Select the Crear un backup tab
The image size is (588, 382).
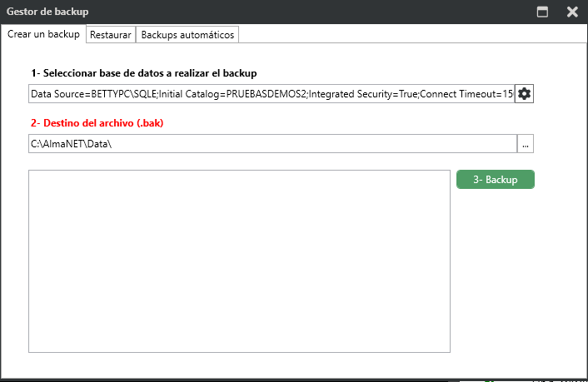click(x=43, y=34)
